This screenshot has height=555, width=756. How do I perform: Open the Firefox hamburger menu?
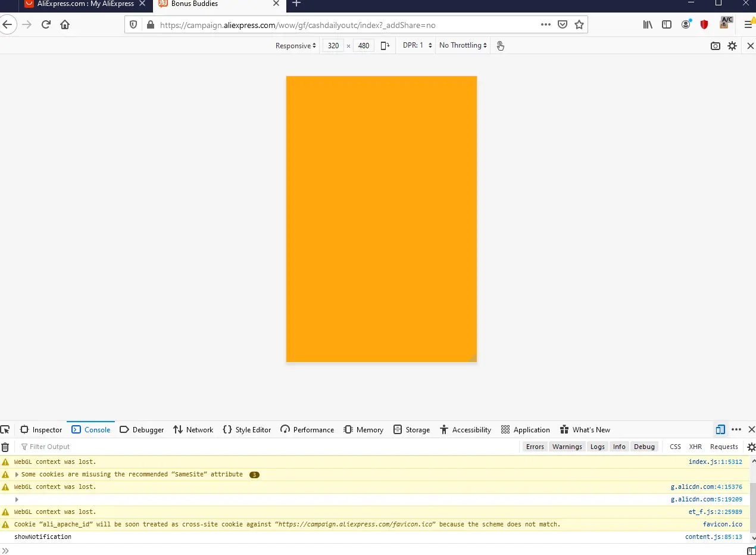point(749,24)
